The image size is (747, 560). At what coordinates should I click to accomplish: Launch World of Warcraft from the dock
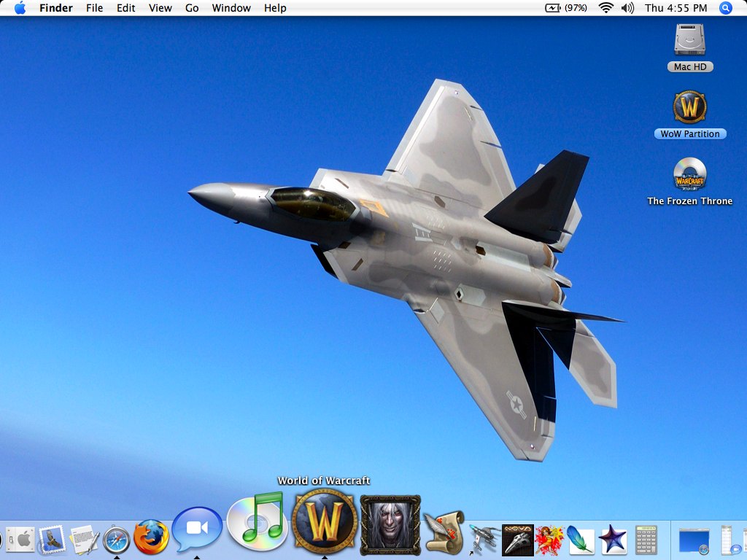[x=324, y=521]
